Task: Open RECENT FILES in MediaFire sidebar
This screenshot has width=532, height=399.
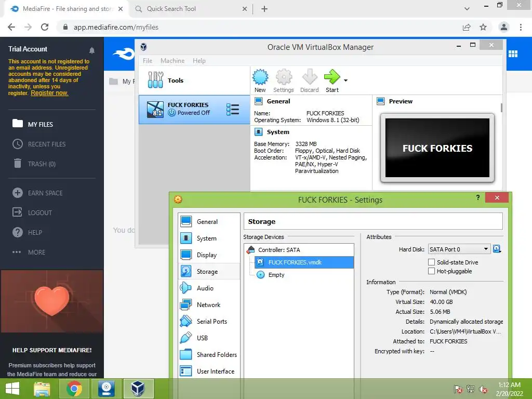Action: pos(39,144)
